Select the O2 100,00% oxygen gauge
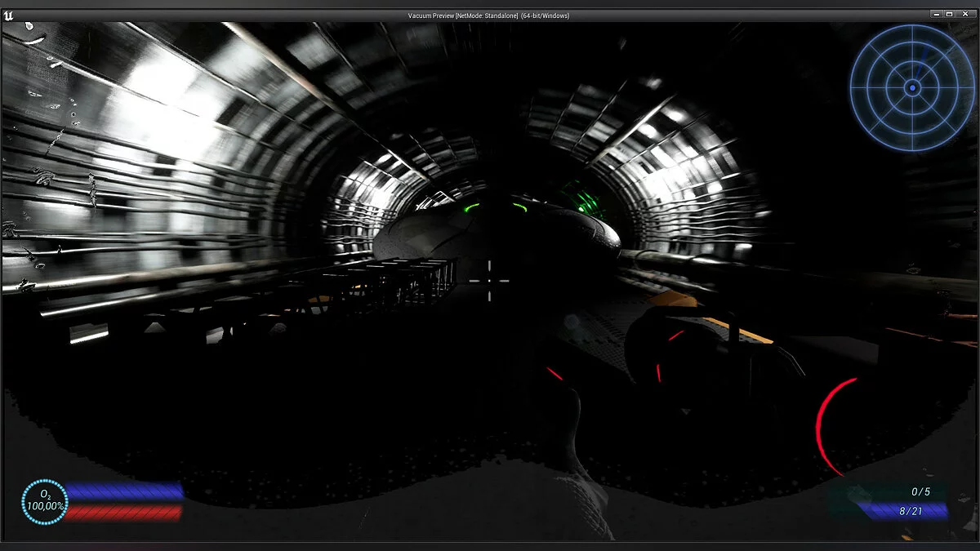The image size is (980, 551). click(x=44, y=501)
